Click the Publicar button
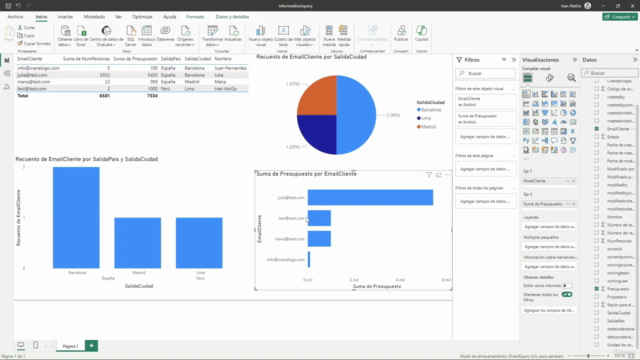Viewport: 640px width, 360px height. (x=401, y=33)
